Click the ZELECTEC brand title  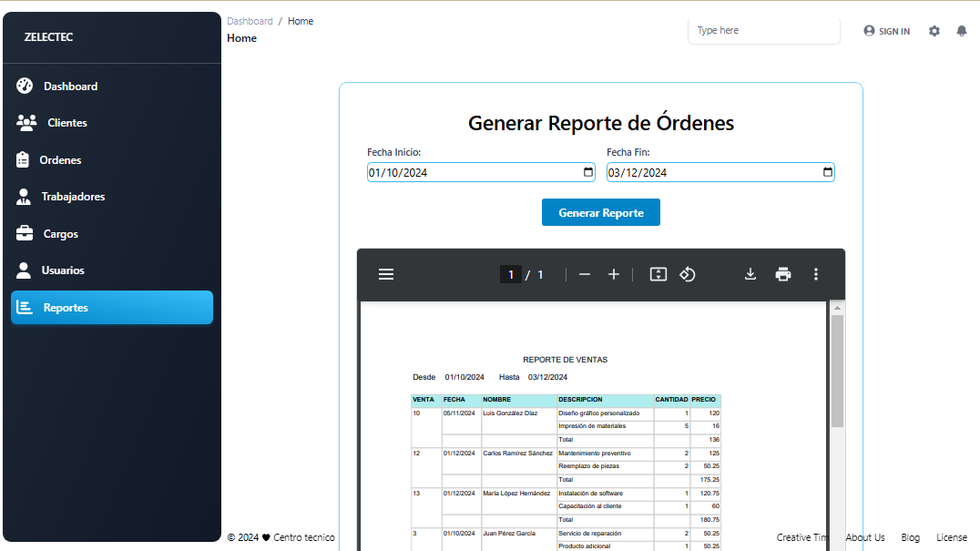pos(49,36)
